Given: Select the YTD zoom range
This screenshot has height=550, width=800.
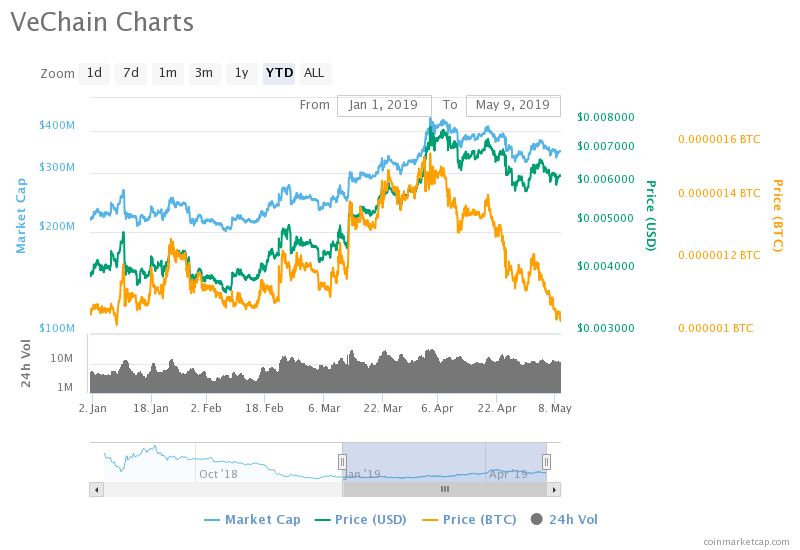Looking at the screenshot, I should 279,73.
